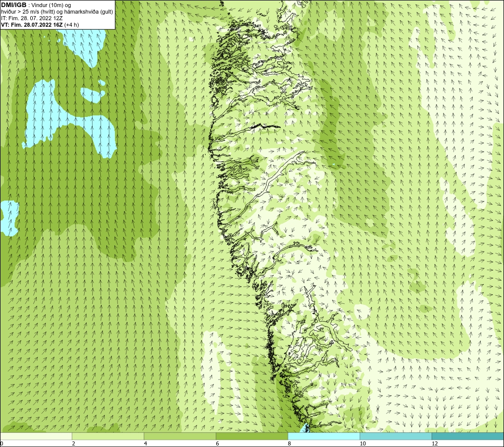Click the 'DMI/IGB' title text
Image resolution: width=504 pixels, height=447 pixels.
(x=14, y=5)
